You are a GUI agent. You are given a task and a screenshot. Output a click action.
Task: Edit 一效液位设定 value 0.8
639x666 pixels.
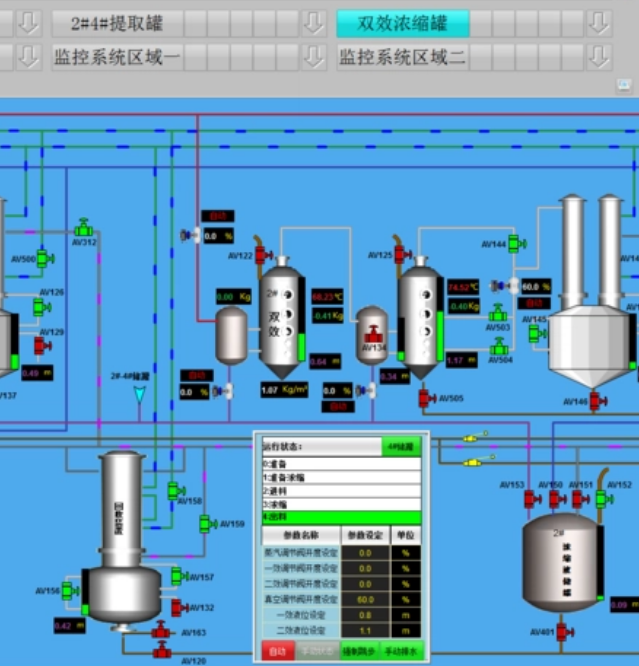click(x=365, y=615)
